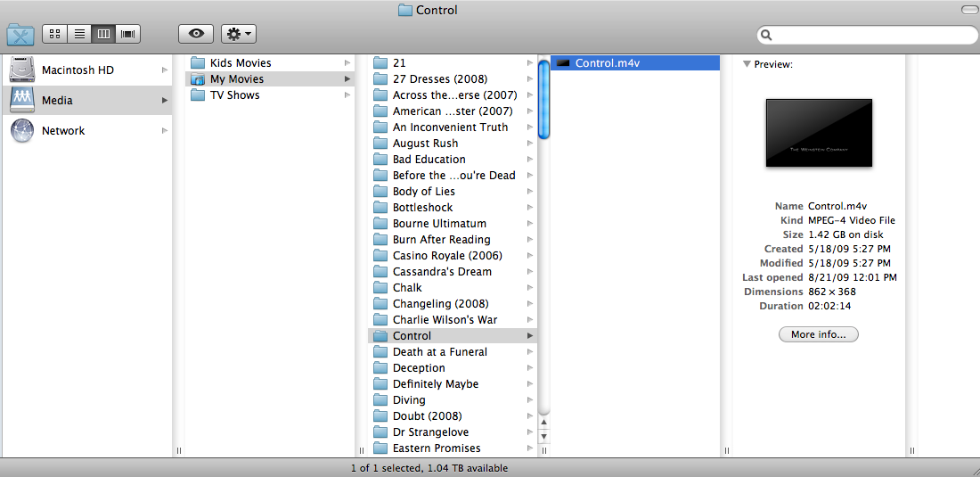Expand Macintosh HD with its arrow
Viewport: 980px width, 477px height.
point(165,70)
